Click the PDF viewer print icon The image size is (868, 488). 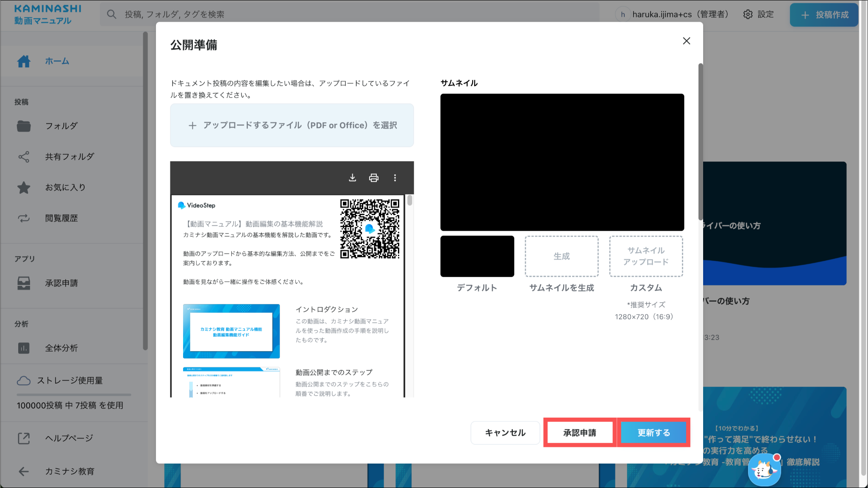(x=373, y=178)
